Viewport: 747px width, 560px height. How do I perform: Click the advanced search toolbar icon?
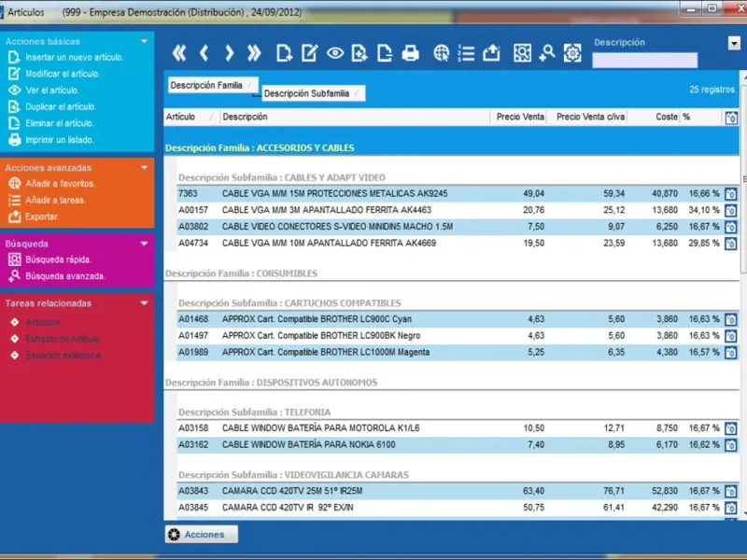point(547,53)
